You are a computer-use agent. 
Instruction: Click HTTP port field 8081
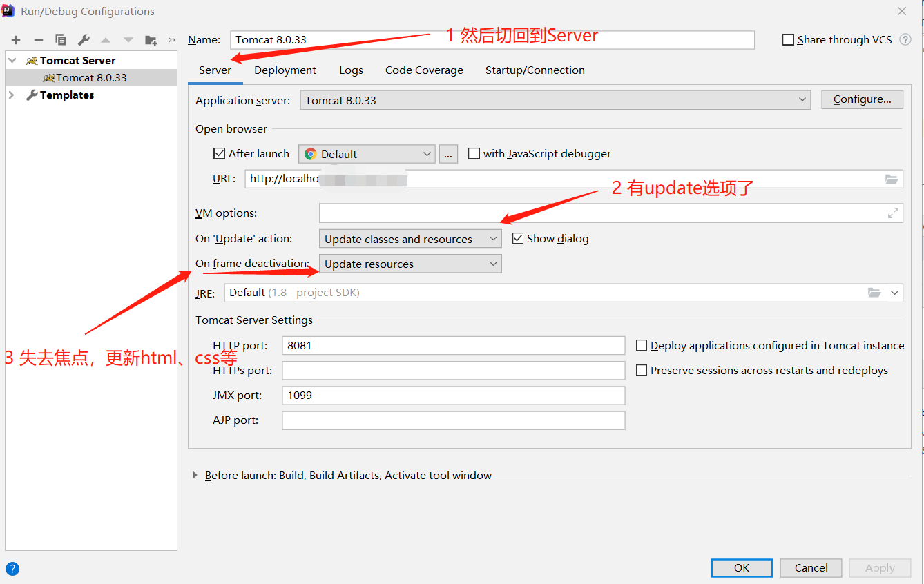[x=454, y=346]
